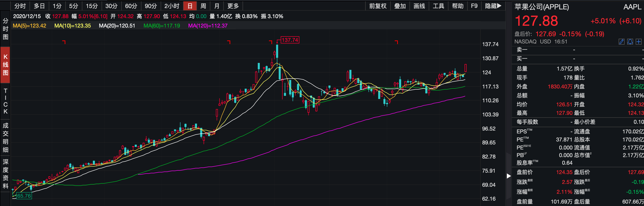Select the 90分 period tab
This screenshot has height=206, width=644.
(x=151, y=6)
